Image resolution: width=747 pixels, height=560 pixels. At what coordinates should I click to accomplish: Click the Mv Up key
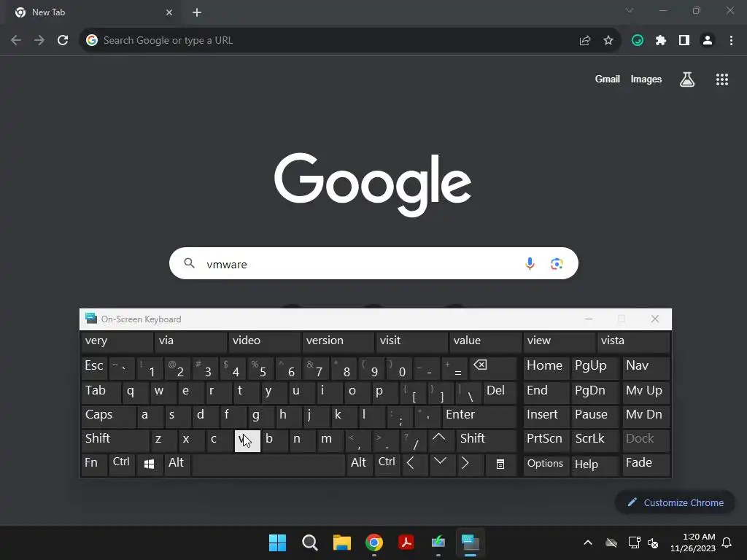coord(646,392)
